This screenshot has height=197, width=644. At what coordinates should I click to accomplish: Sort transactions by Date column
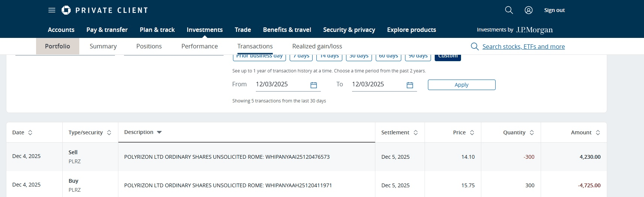(30, 132)
